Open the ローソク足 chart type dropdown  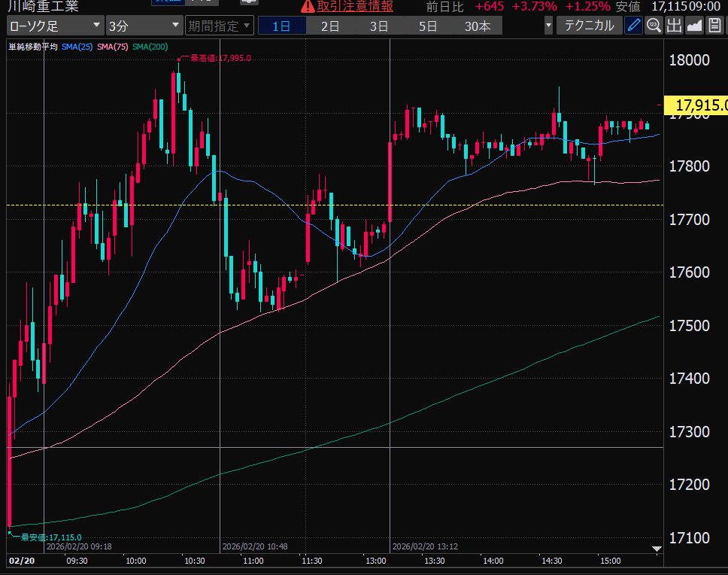pyautogui.click(x=55, y=26)
